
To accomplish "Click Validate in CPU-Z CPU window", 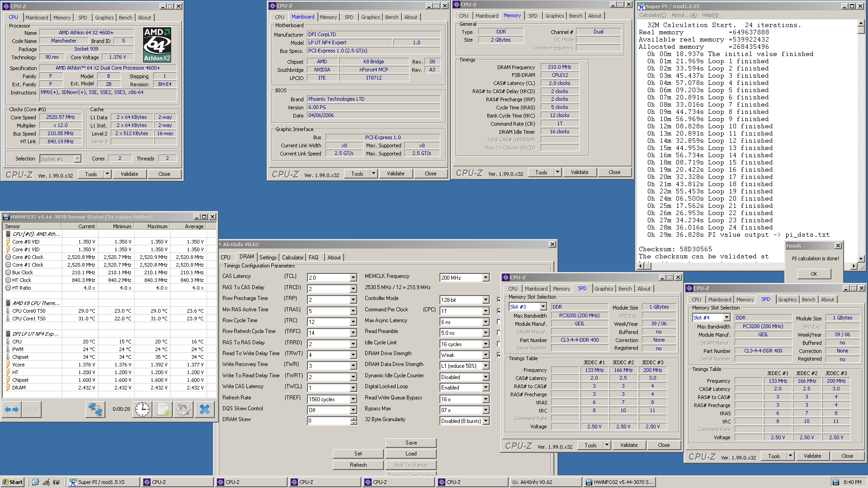I will (129, 174).
